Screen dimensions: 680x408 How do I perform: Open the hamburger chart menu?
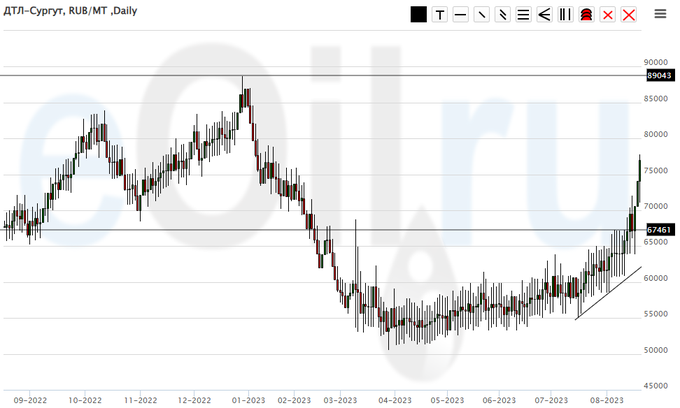660,14
